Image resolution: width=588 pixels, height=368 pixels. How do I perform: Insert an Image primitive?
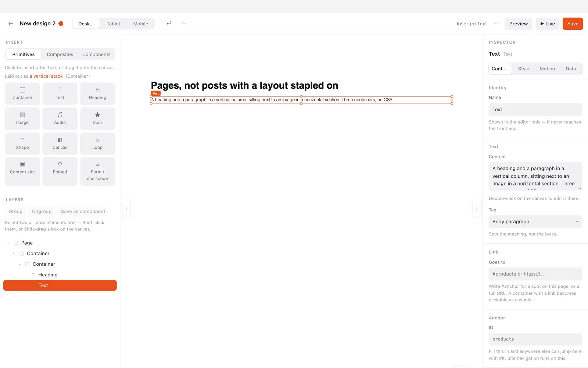22,118
